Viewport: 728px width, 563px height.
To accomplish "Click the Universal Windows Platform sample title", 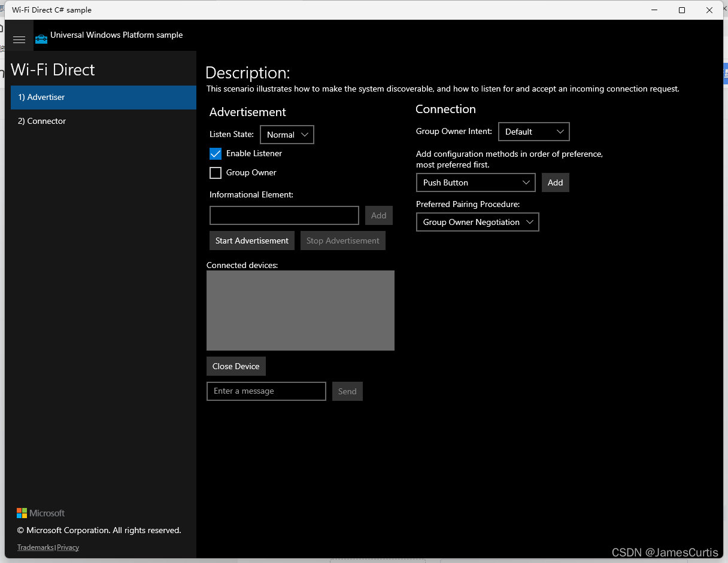I will (117, 35).
